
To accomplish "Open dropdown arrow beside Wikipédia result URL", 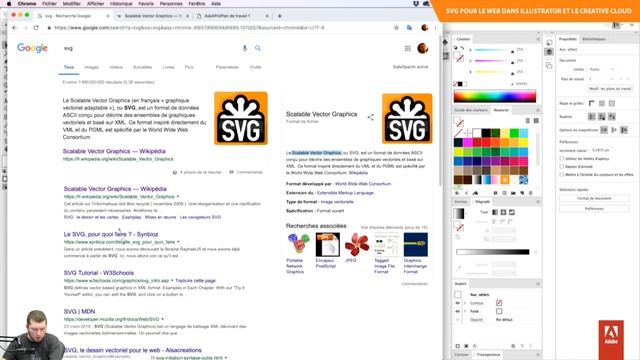I will [178, 197].
